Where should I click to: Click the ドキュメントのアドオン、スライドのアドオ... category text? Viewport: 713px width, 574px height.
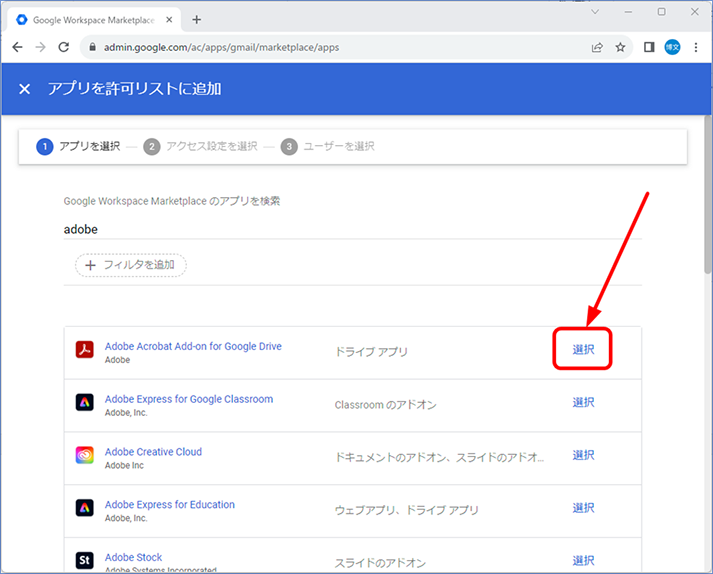pos(439,457)
